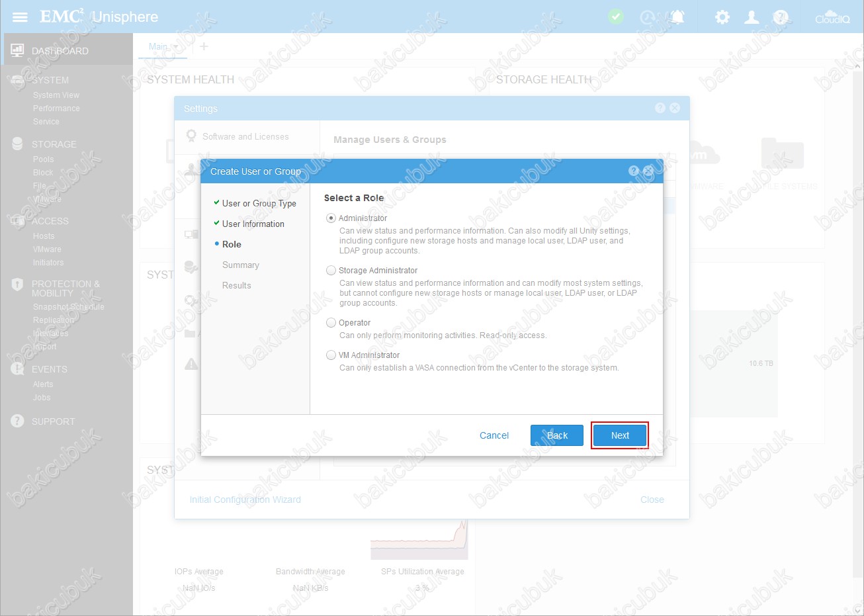
Task: Open System View in sidebar
Action: tap(56, 95)
